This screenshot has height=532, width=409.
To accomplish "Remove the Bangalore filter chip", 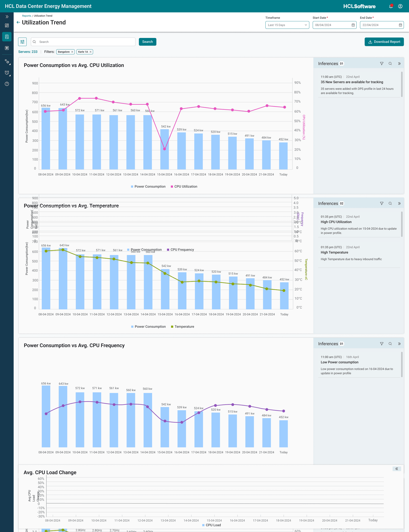I will (x=72, y=52).
